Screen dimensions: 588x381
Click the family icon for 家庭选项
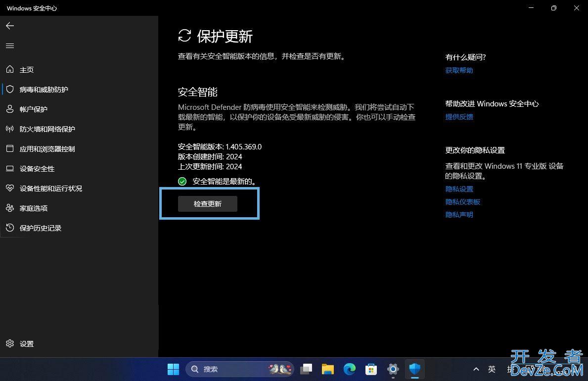tap(10, 208)
